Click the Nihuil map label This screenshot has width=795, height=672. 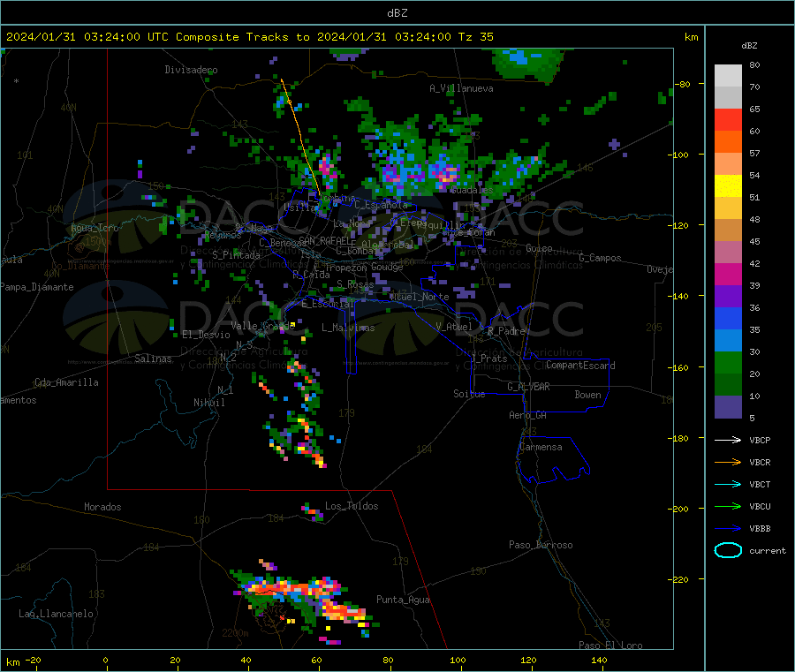(x=209, y=403)
